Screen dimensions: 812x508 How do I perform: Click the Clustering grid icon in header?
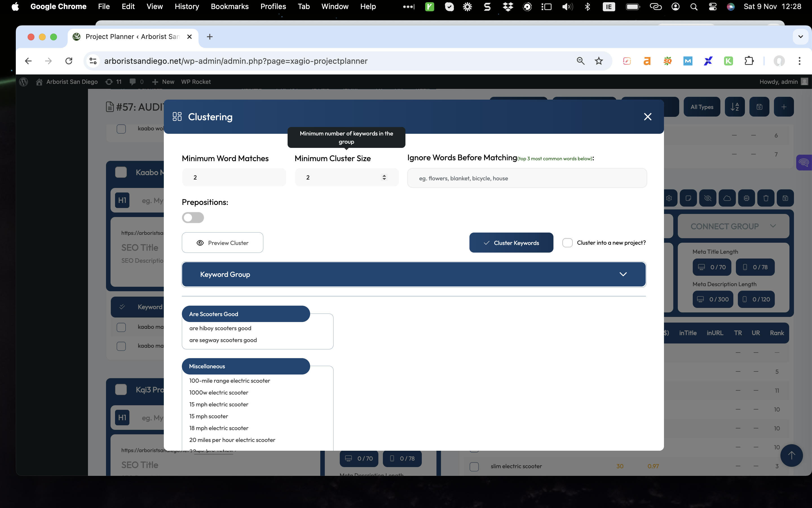pyautogui.click(x=177, y=117)
